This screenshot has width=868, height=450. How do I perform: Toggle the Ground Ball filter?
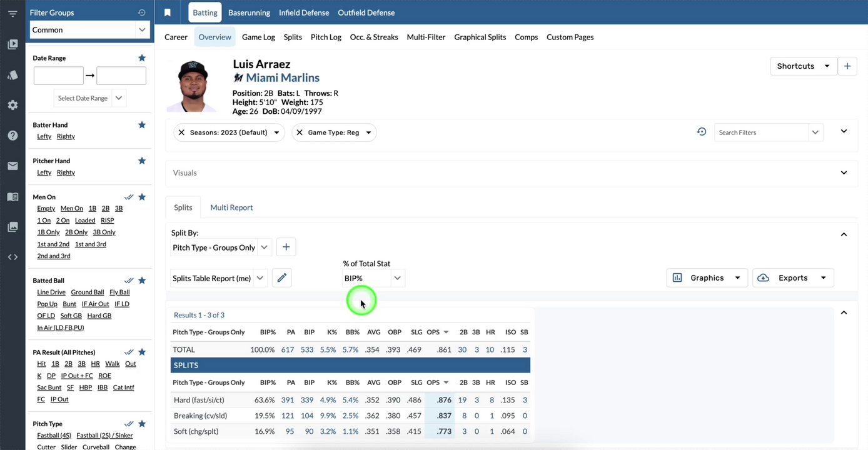click(x=88, y=292)
